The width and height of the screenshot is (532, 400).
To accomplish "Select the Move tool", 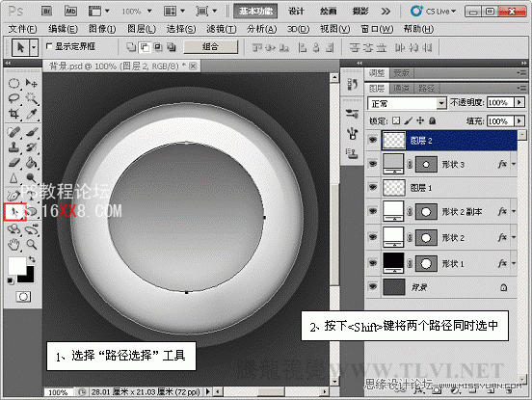I will [x=32, y=84].
